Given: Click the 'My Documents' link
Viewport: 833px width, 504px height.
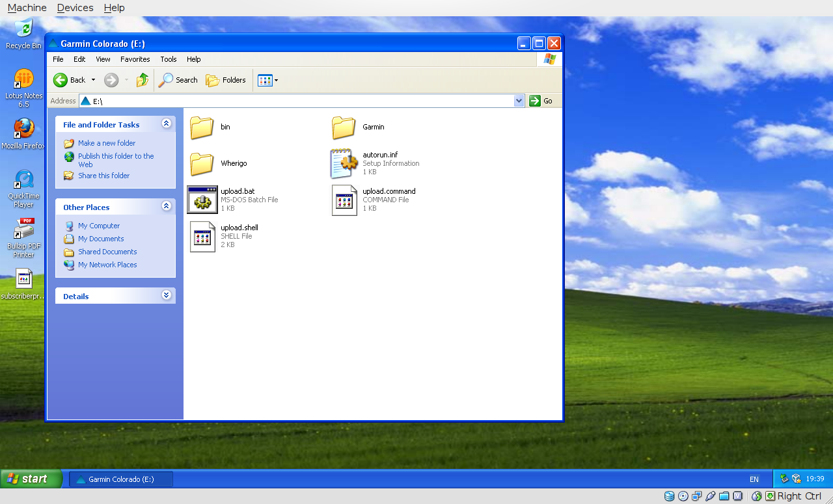Looking at the screenshot, I should 101,239.
